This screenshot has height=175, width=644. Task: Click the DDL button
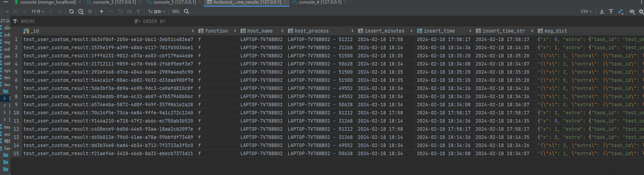coord(176,11)
